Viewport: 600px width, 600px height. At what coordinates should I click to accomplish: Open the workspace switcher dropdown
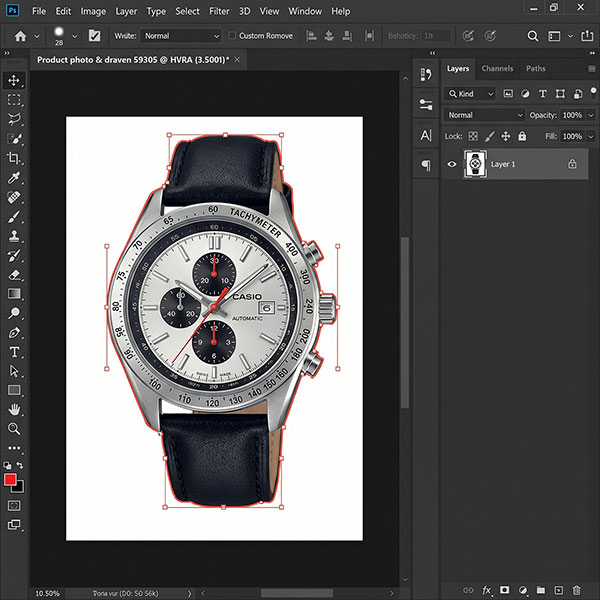point(570,36)
